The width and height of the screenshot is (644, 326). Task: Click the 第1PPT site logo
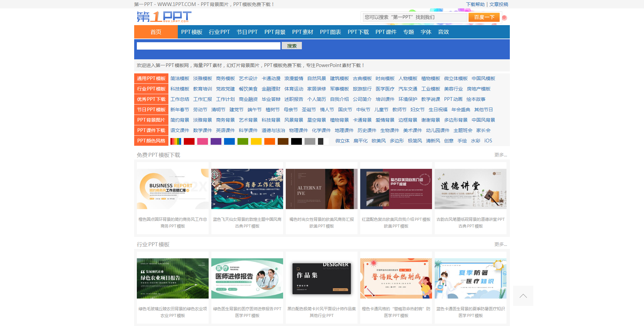pos(163,16)
